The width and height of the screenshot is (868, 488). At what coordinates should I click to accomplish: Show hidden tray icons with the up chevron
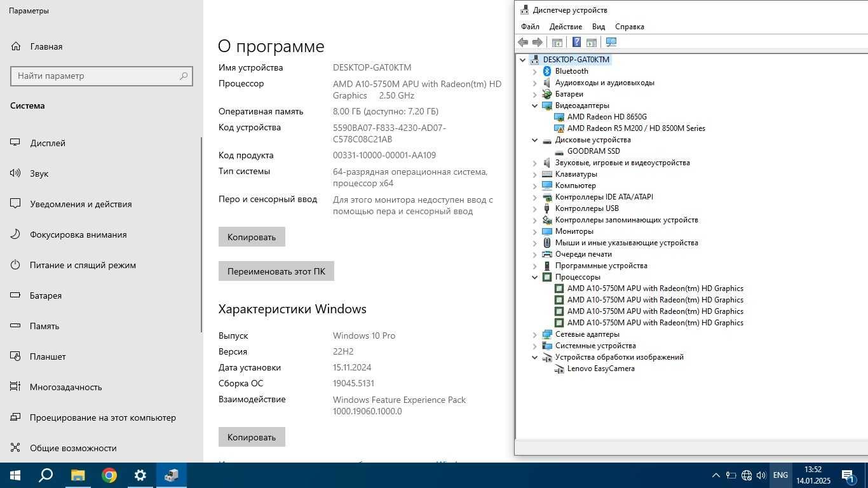(x=715, y=475)
